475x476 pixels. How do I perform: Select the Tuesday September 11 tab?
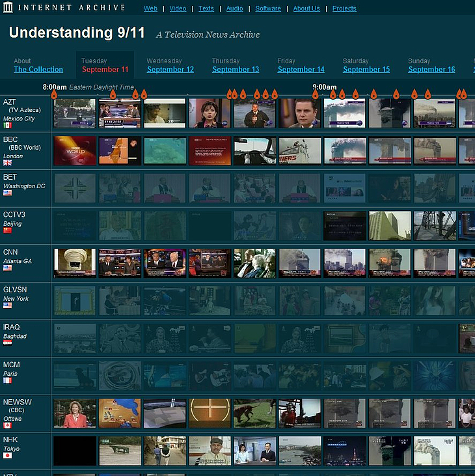(x=105, y=65)
